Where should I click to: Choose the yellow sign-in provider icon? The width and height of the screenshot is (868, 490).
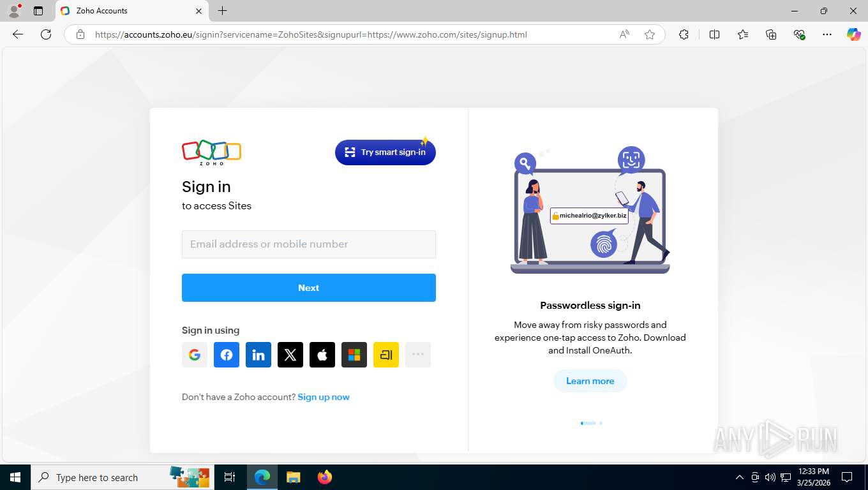tap(386, 355)
